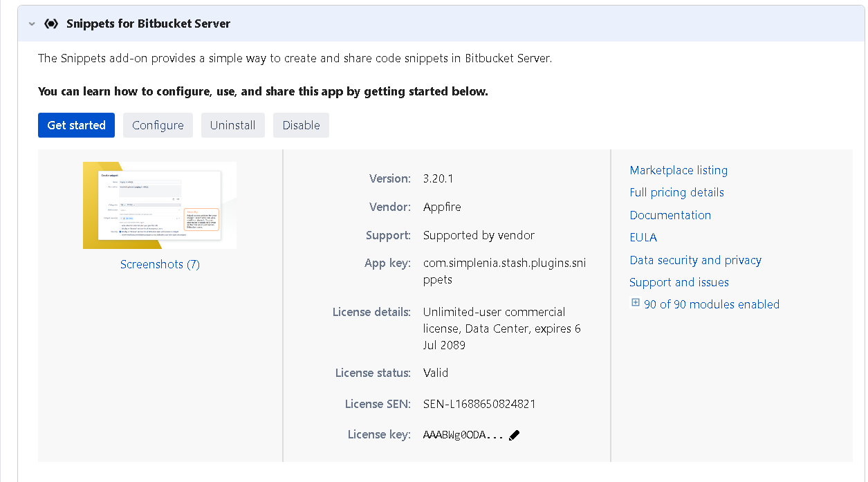The image size is (868, 482).
Task: Click the Snippets app logo icon
Action: [51, 23]
